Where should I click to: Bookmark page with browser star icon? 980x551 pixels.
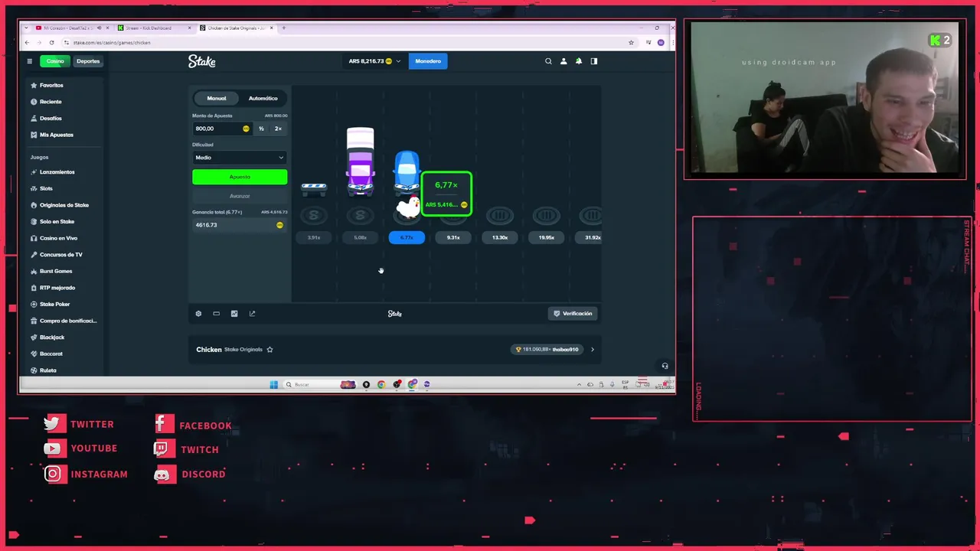[631, 43]
